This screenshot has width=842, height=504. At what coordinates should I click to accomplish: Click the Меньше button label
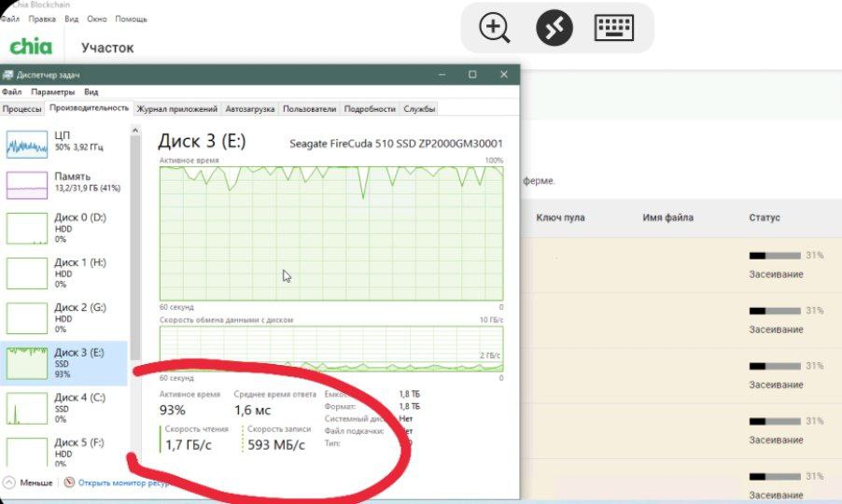point(36,483)
